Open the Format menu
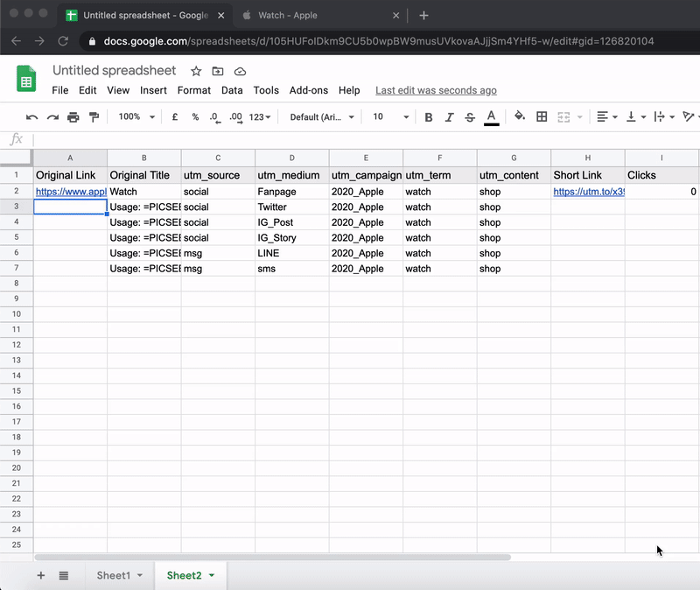Screen dimensions: 700x590 coord(193,90)
